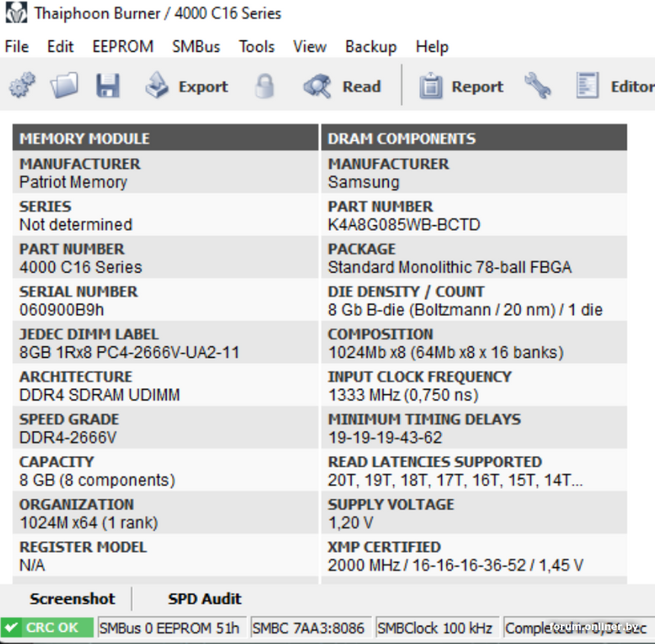The image size is (655, 644).
Task: Select the '4000 C16 Series' part number value
Action: [x=80, y=267]
